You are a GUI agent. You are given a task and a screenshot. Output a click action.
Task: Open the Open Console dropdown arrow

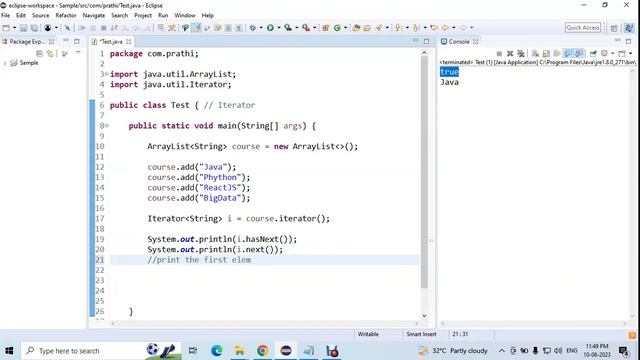pos(630,53)
